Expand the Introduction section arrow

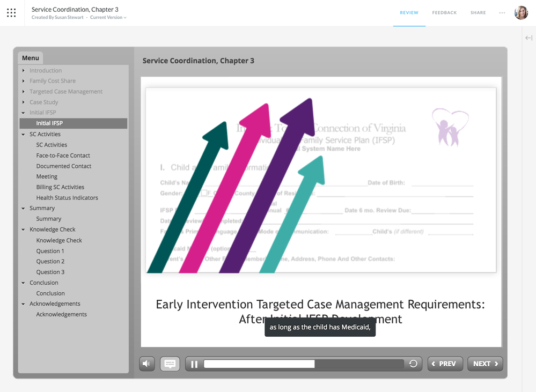click(23, 70)
